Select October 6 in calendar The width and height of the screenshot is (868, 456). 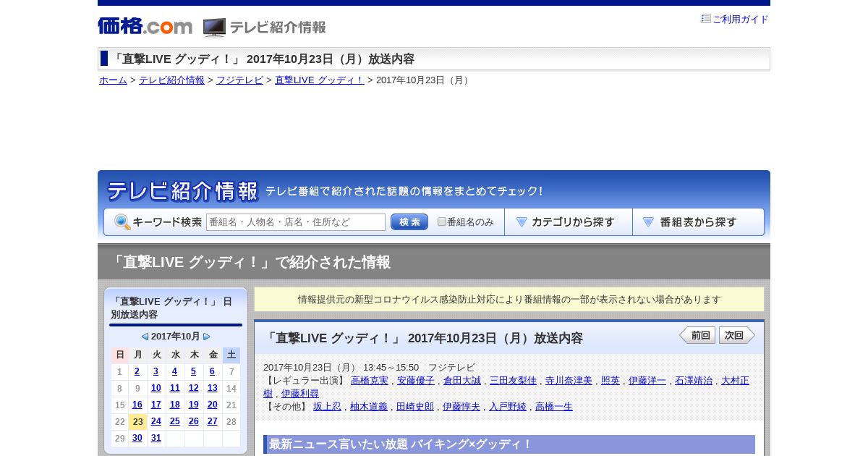[x=212, y=371]
